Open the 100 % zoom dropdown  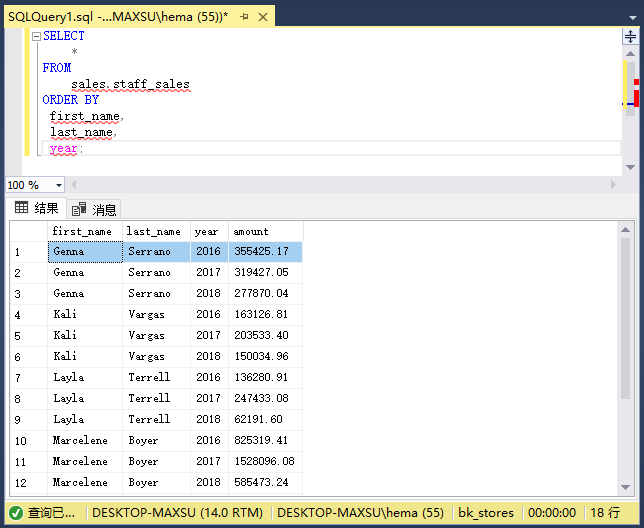coord(59,185)
